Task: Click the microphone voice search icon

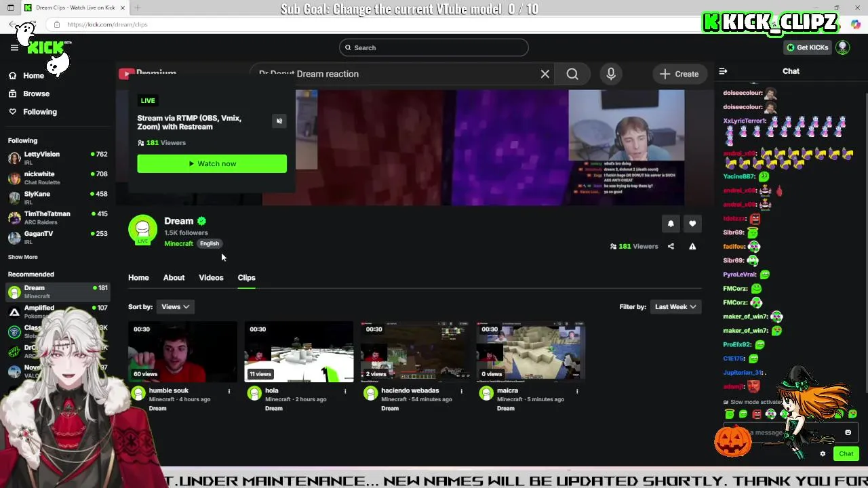Action: [611, 74]
